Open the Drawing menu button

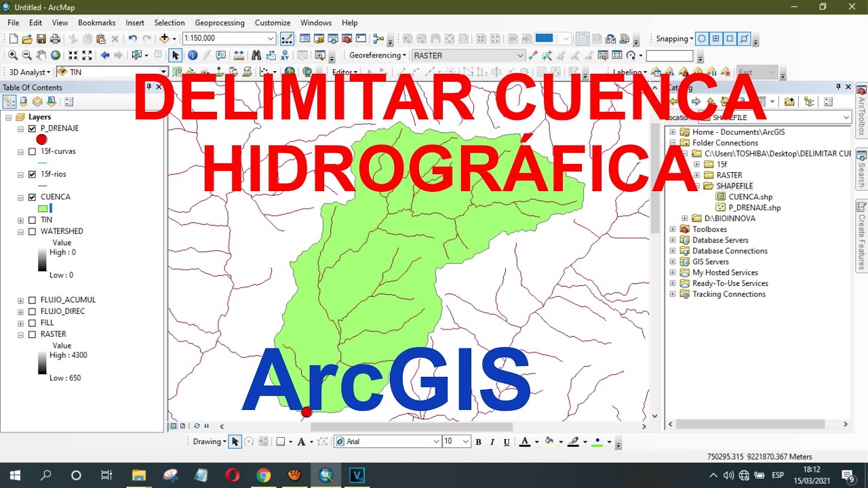point(210,442)
